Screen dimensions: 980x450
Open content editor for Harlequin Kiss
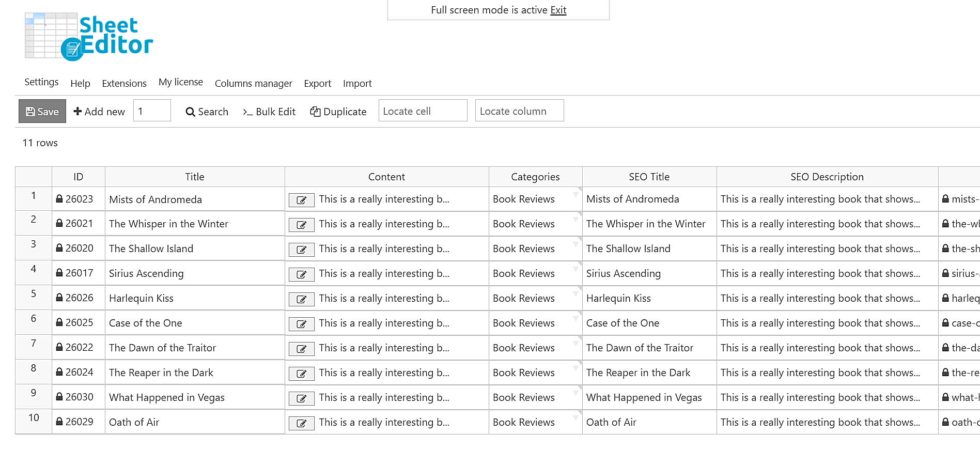tap(301, 300)
